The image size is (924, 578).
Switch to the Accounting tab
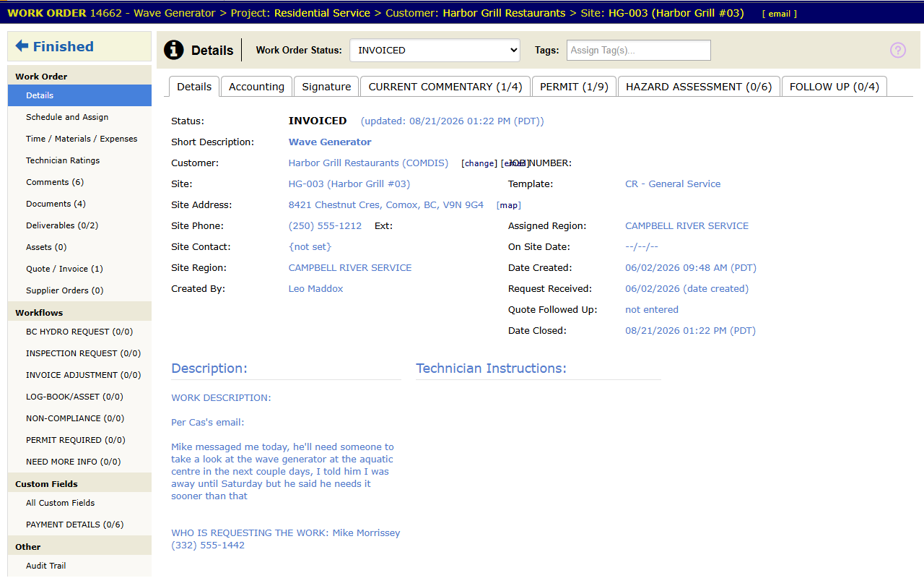[256, 87]
